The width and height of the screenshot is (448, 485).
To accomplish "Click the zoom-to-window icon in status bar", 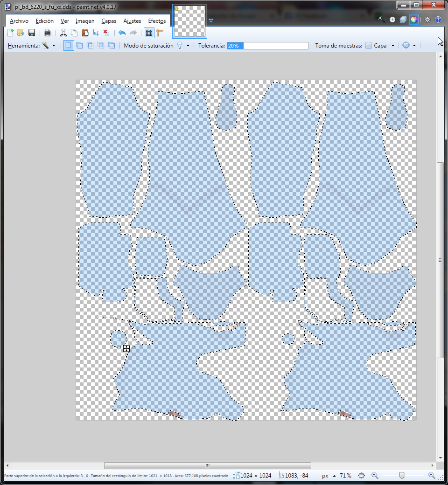I will pyautogui.click(x=361, y=476).
